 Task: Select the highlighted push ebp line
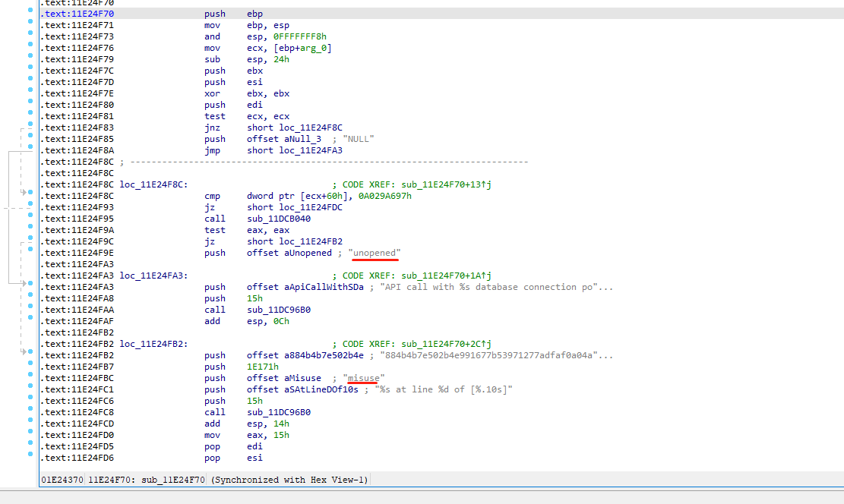point(228,14)
